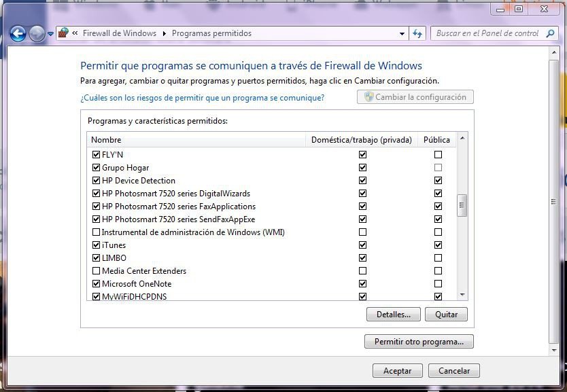The width and height of the screenshot is (567, 392).
Task: Enable Instrumental de administración de Windows (WMI)
Action: (96, 232)
